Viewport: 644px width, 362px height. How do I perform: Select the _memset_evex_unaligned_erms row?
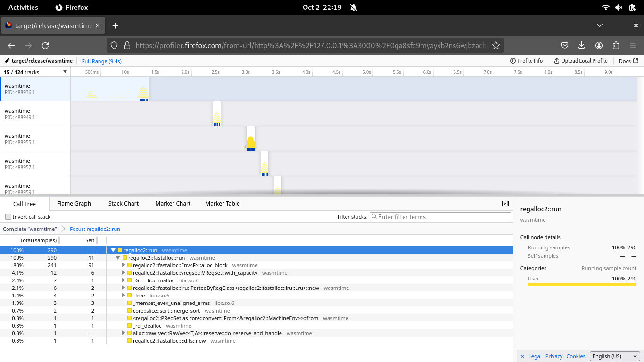click(256, 303)
